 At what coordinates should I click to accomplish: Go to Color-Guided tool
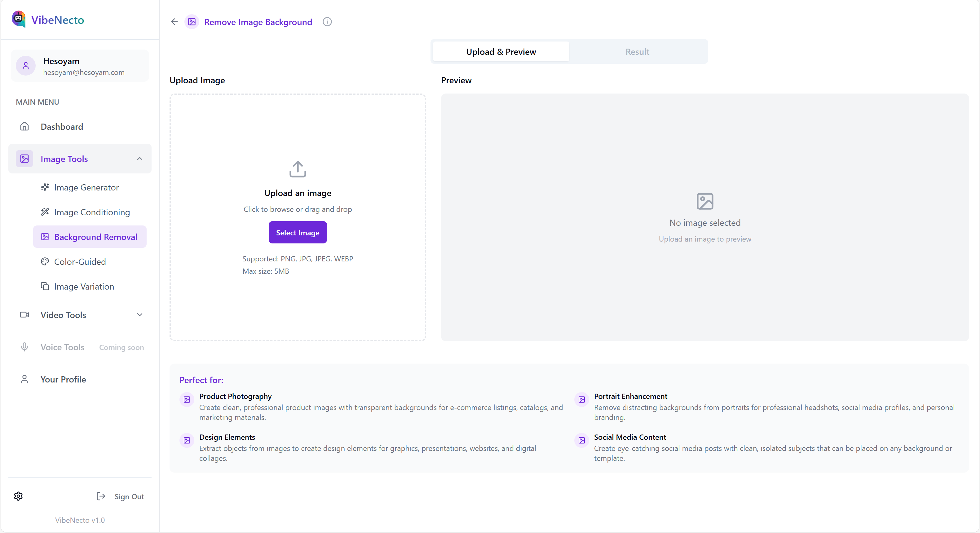tap(80, 262)
